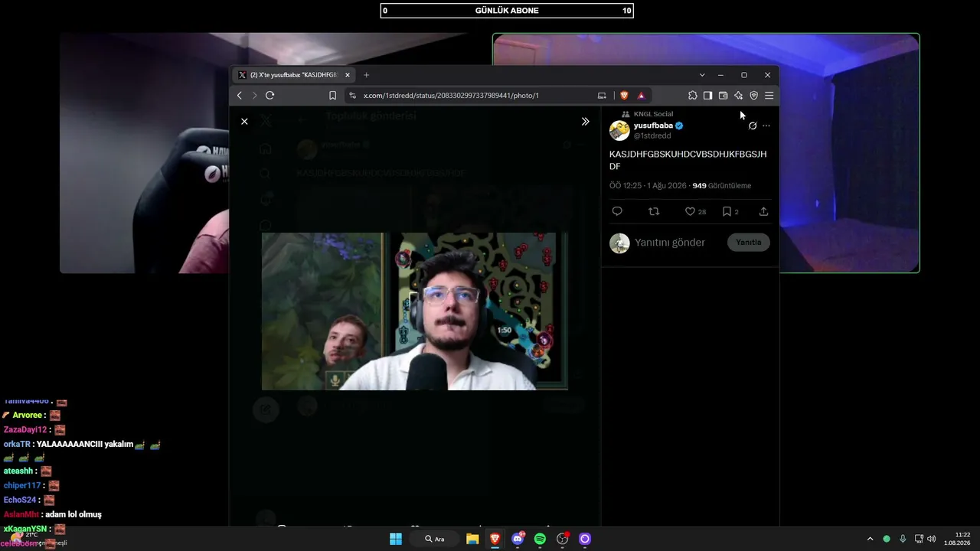Click ateashh username in chat overlay
Screen dimensions: 980x551
point(18,471)
